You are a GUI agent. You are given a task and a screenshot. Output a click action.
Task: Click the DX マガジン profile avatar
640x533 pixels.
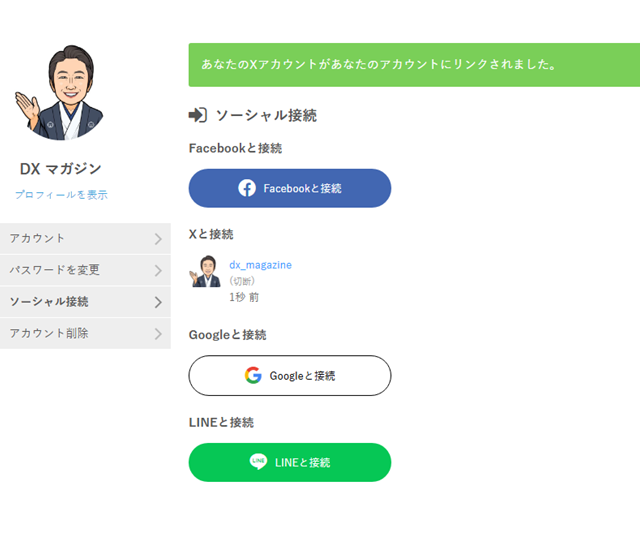[61, 92]
